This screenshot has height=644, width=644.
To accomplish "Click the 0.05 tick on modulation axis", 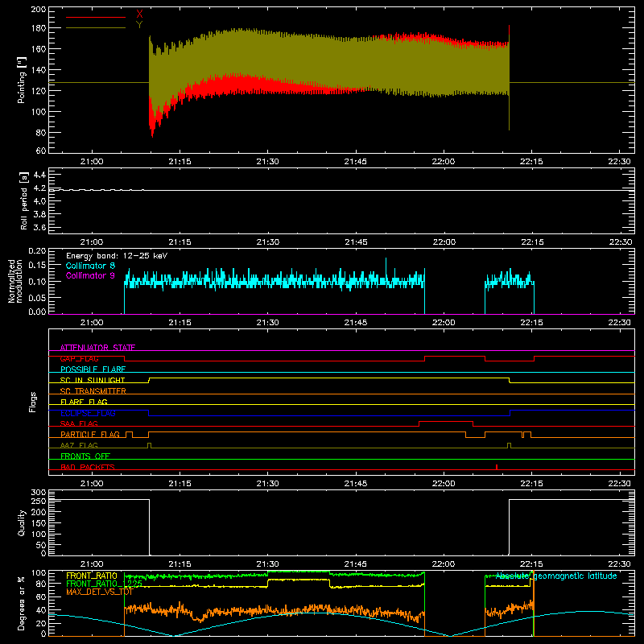I will point(37,297).
